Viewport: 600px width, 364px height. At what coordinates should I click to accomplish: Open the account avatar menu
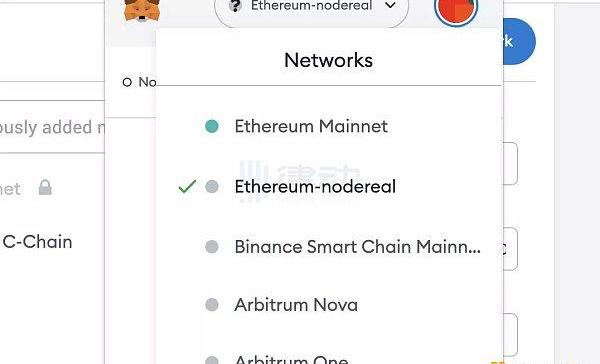456,10
